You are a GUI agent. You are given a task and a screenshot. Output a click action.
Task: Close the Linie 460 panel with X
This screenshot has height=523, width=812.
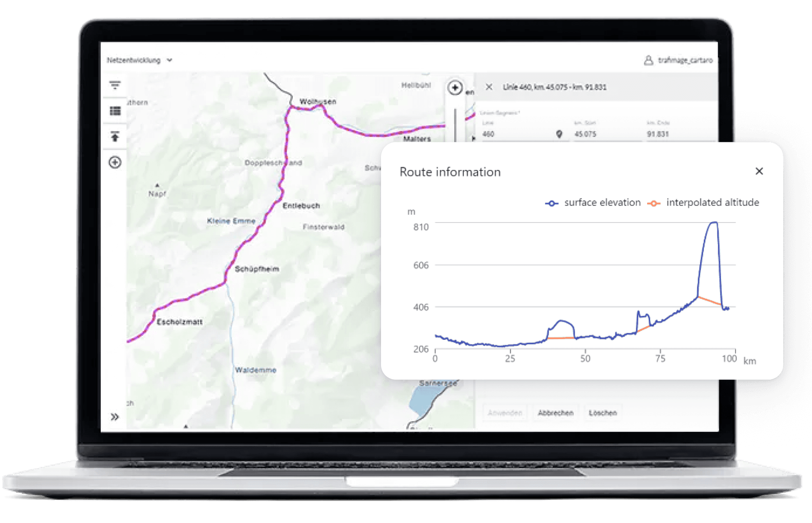(489, 87)
